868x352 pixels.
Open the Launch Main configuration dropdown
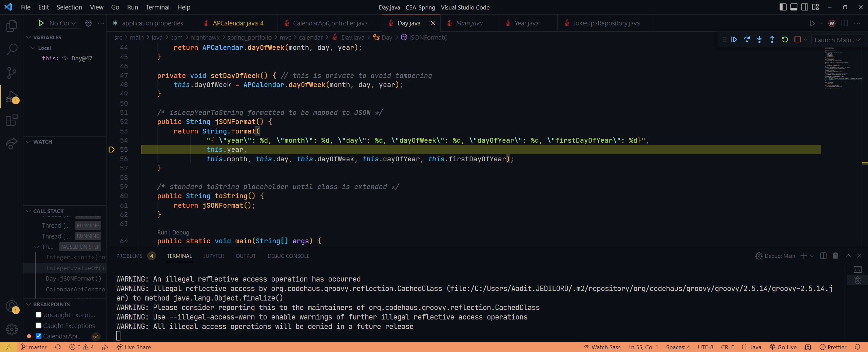click(x=837, y=39)
